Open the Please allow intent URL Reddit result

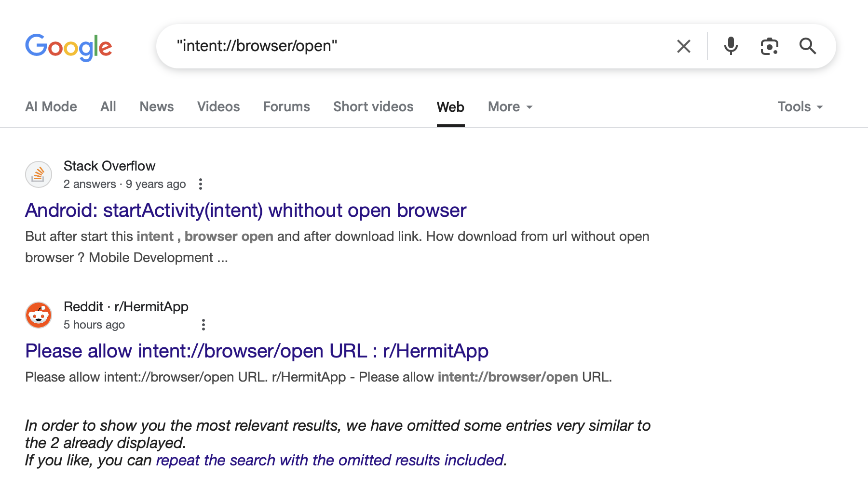point(257,351)
